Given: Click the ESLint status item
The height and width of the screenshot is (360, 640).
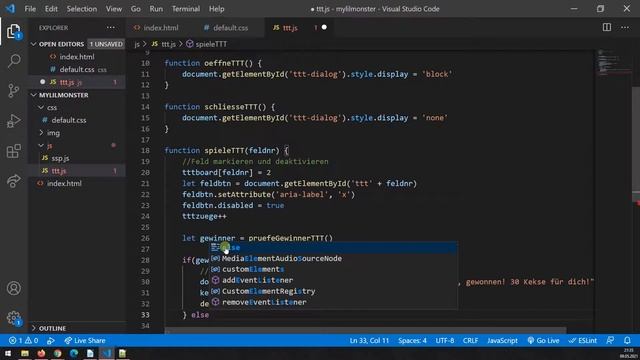Looking at the screenshot, I should click(583, 340).
